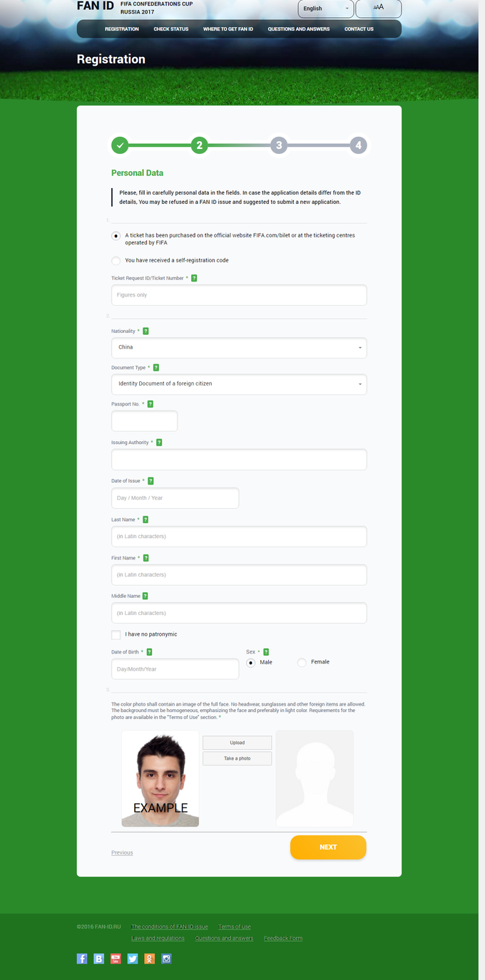Image resolution: width=485 pixels, height=980 pixels.
Task: Open the VKontakte social icon
Action: (99, 959)
